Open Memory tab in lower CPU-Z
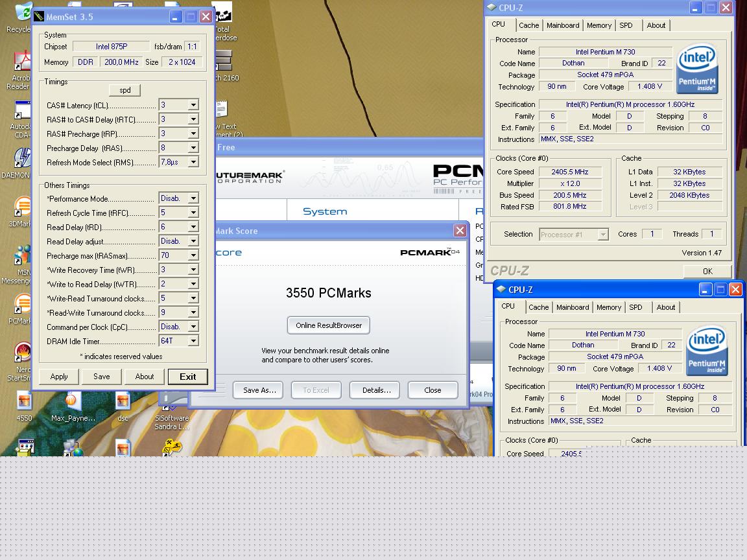747x560 pixels. coord(608,307)
